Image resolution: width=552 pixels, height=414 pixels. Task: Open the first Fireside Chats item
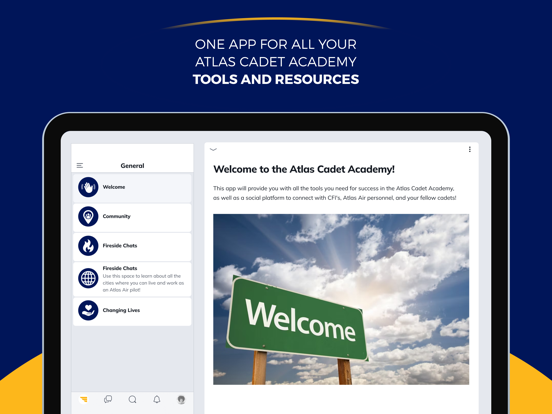[x=132, y=246]
